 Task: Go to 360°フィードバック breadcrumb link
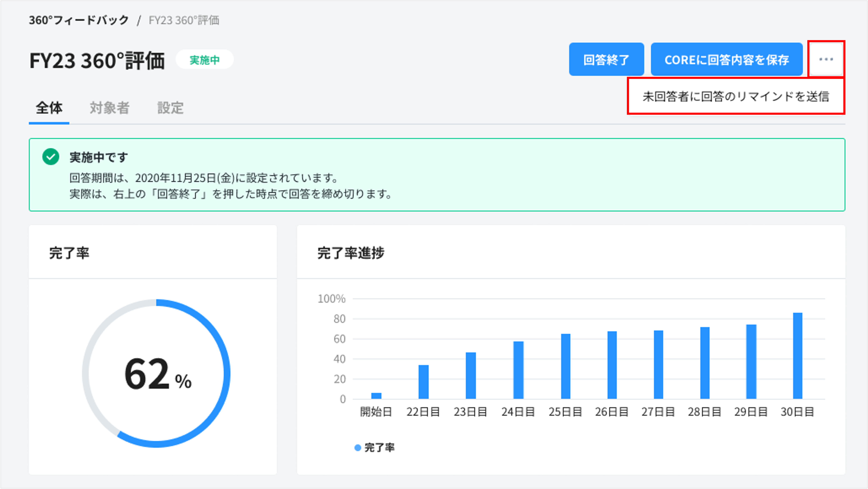tap(79, 20)
